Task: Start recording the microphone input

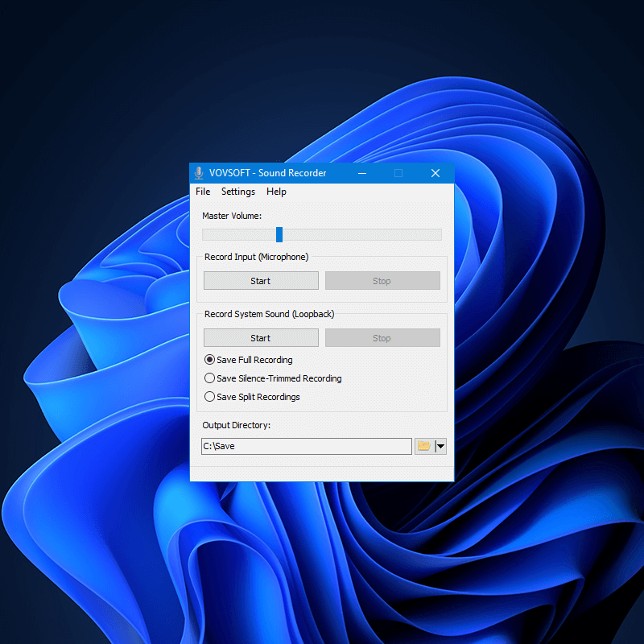Action: (260, 280)
